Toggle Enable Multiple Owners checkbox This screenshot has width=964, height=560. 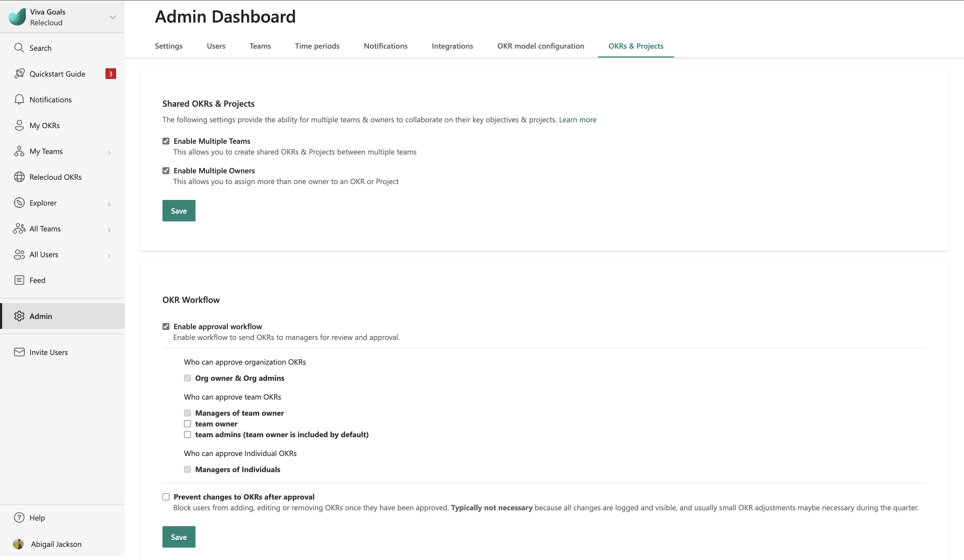[166, 170]
